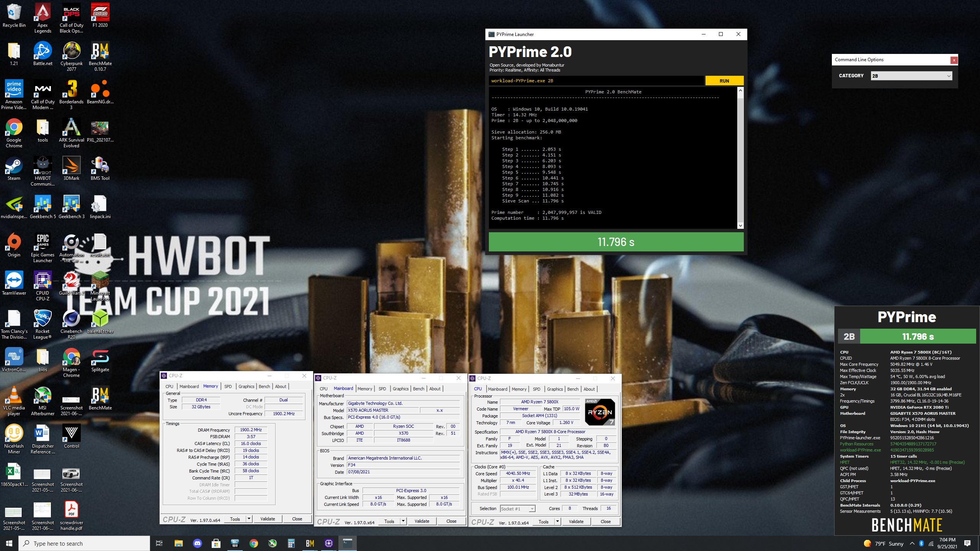The image size is (980, 551).
Task: Select the Battle.net desktop icon
Action: 42,54
